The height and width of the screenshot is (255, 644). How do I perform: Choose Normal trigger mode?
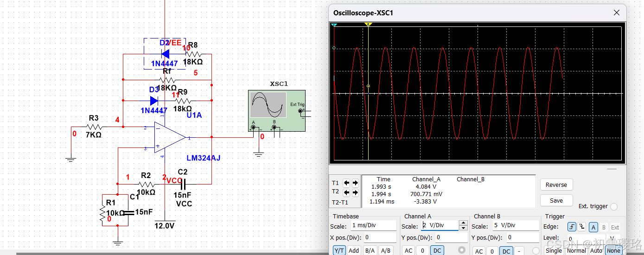pyautogui.click(x=576, y=250)
